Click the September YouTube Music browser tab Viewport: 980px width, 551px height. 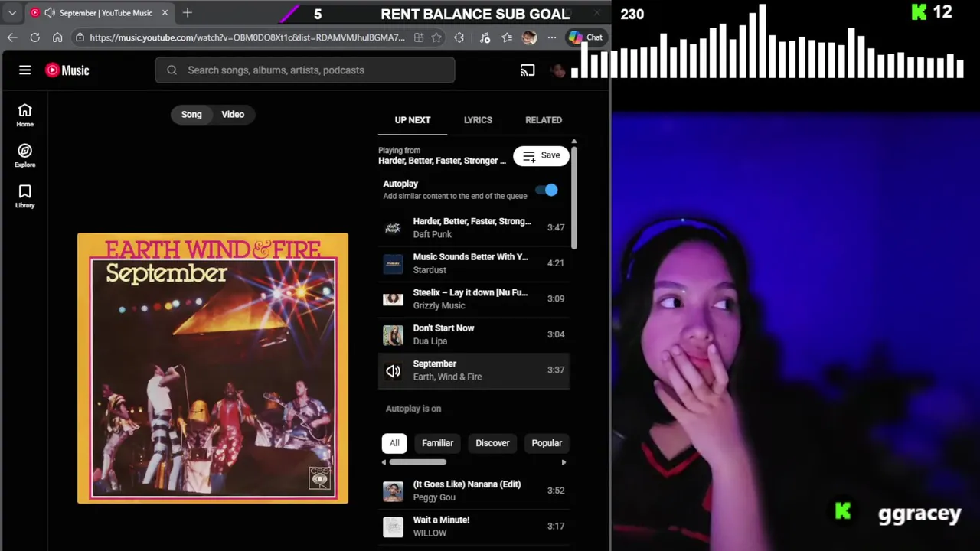[x=100, y=13]
